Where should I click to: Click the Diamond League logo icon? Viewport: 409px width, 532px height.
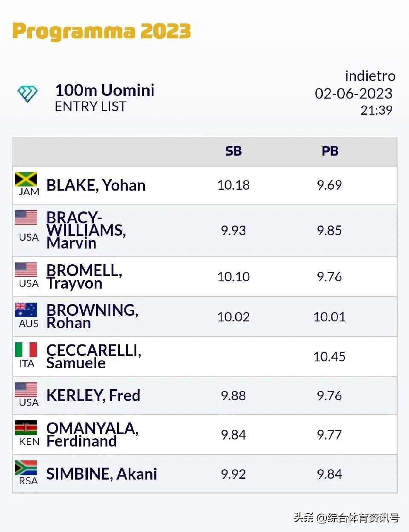tap(28, 93)
